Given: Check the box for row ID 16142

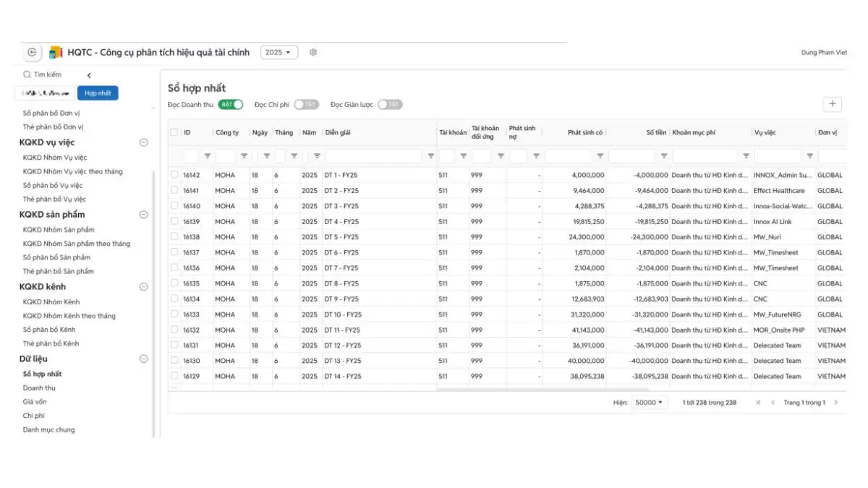Looking at the screenshot, I should tap(174, 175).
